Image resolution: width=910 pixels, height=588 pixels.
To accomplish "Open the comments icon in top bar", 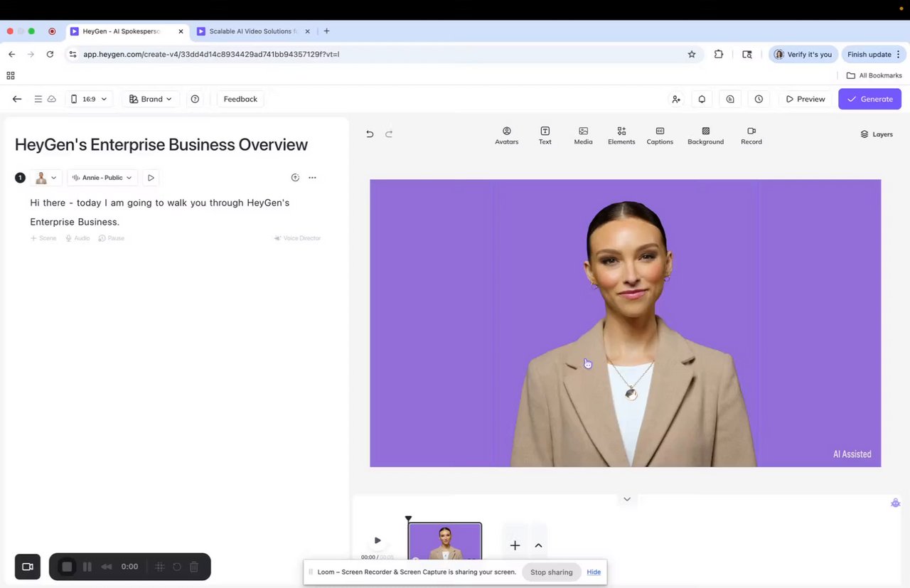I will point(730,99).
